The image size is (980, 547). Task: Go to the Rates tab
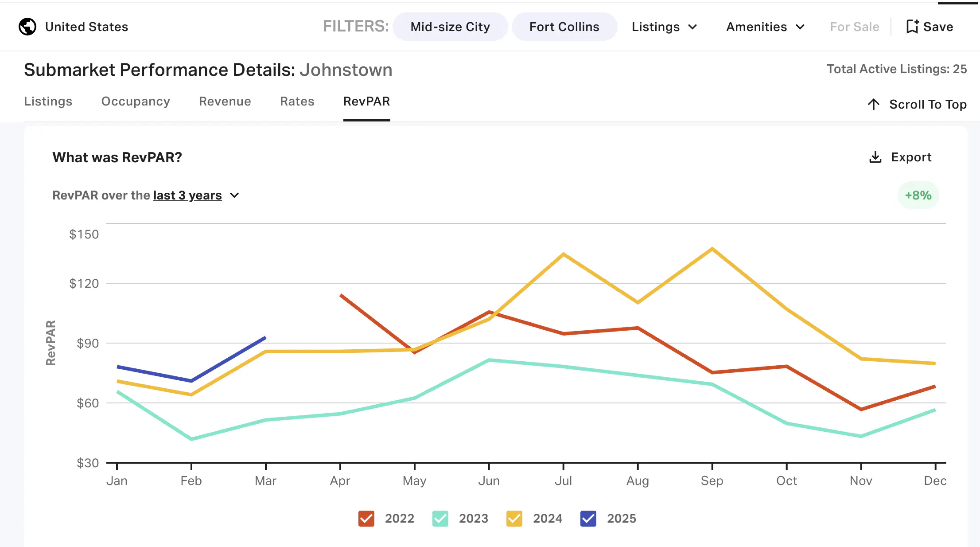[x=297, y=102]
